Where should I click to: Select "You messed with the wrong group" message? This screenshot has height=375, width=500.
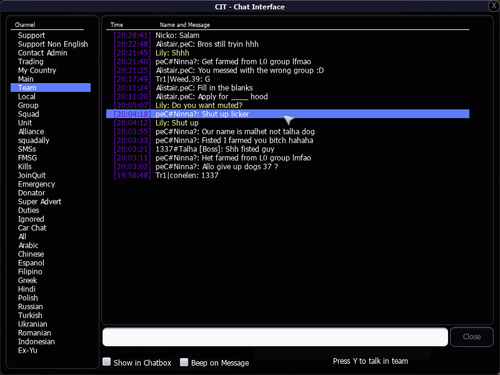click(288, 70)
